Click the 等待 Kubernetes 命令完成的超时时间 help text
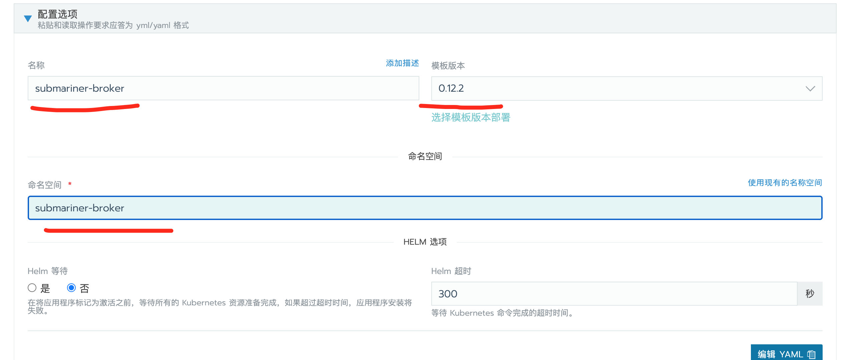 click(x=502, y=313)
